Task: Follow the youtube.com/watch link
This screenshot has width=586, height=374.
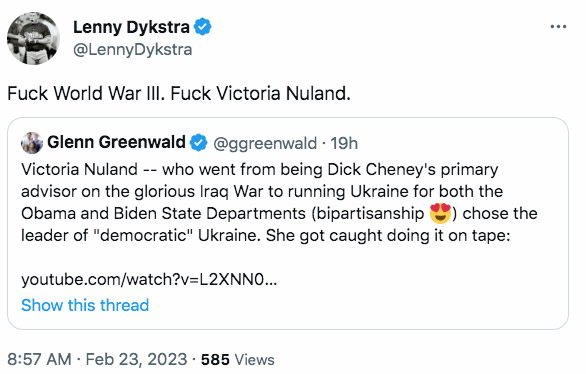Action: tap(149, 279)
